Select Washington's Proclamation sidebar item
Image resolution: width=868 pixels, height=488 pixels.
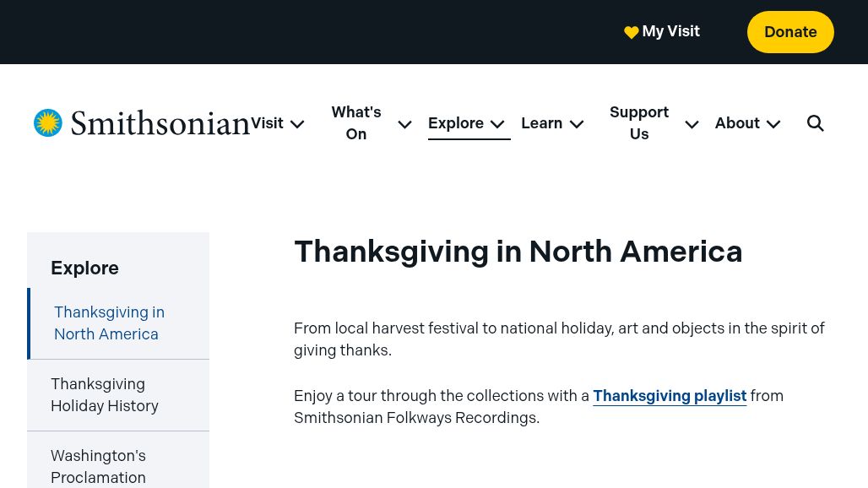(x=118, y=460)
